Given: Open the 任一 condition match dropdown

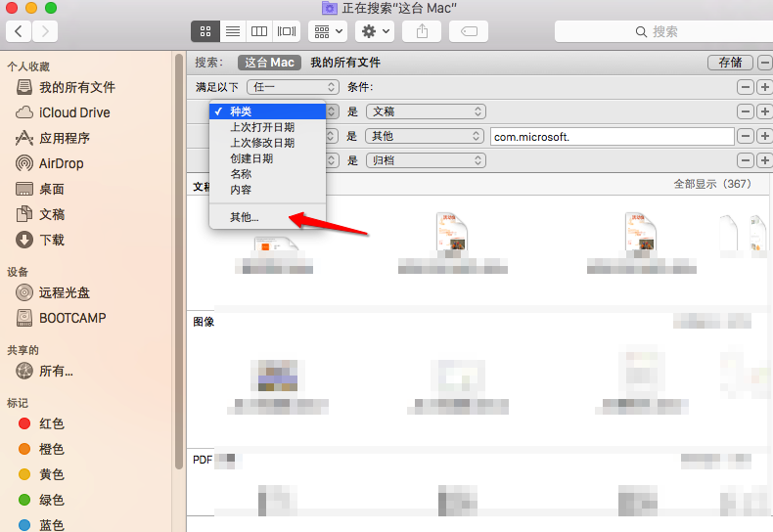Looking at the screenshot, I should pyautogui.click(x=293, y=87).
